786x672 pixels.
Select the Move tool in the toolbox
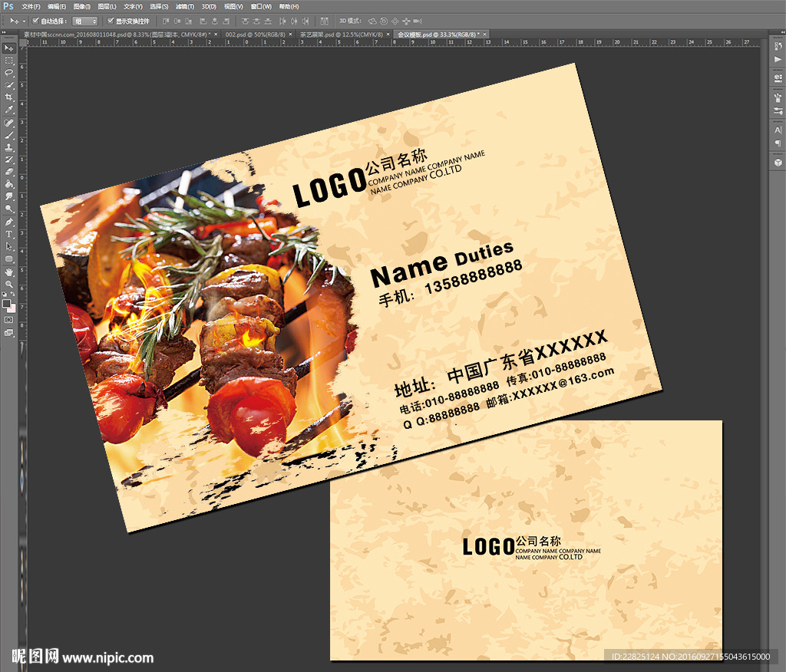[8, 48]
